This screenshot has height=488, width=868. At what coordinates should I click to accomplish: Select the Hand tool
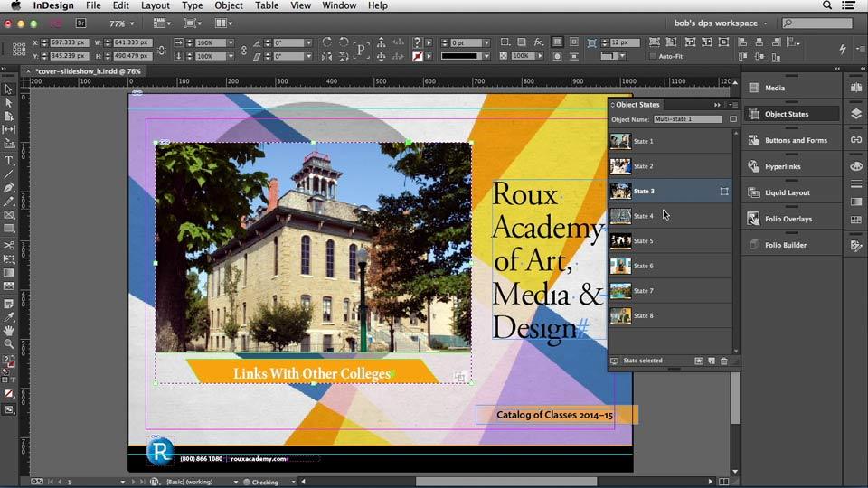[x=8, y=331]
